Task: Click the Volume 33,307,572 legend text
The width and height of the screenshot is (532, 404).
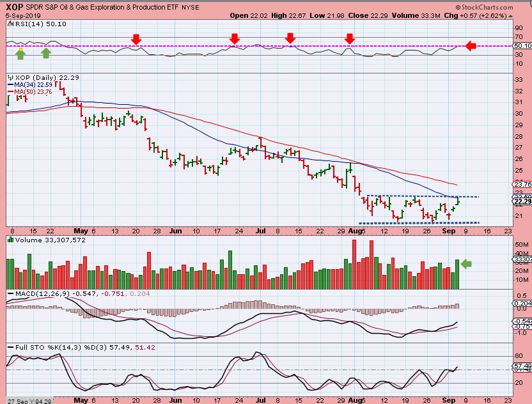Action: (x=51, y=240)
